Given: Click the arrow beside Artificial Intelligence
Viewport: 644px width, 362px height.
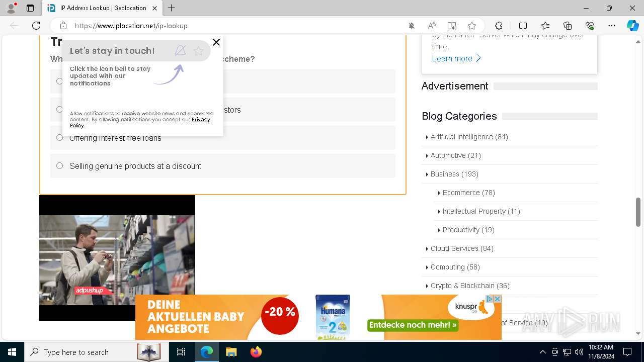Looking at the screenshot, I should click(x=427, y=137).
